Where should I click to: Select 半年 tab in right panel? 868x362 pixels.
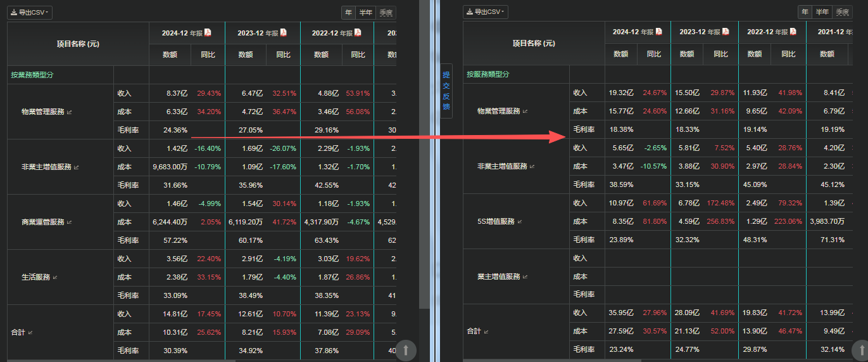pyautogui.click(x=822, y=12)
